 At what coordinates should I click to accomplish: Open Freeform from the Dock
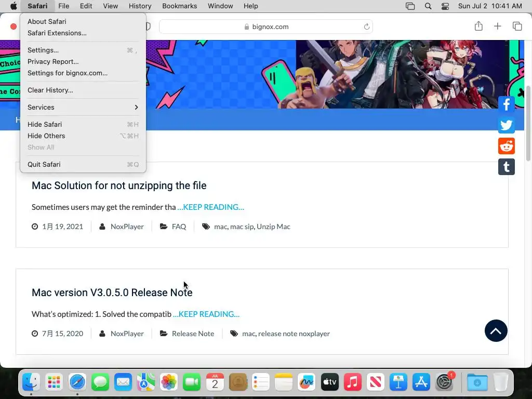click(307, 382)
